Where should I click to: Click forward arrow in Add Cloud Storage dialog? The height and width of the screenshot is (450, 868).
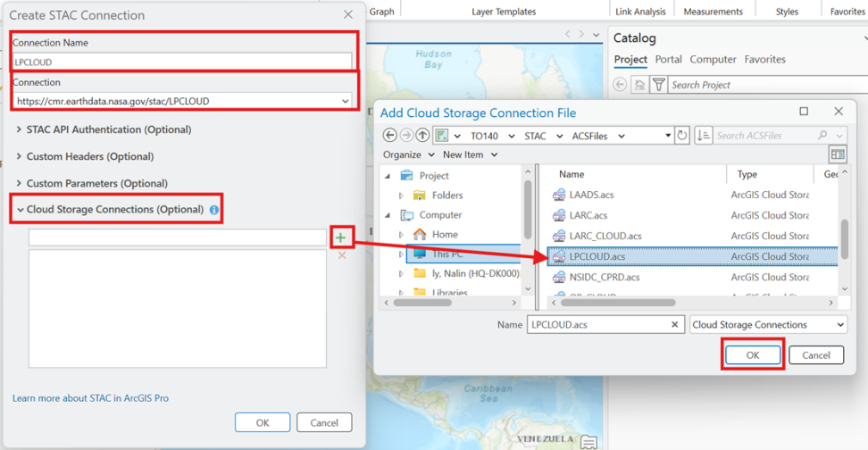(406, 136)
